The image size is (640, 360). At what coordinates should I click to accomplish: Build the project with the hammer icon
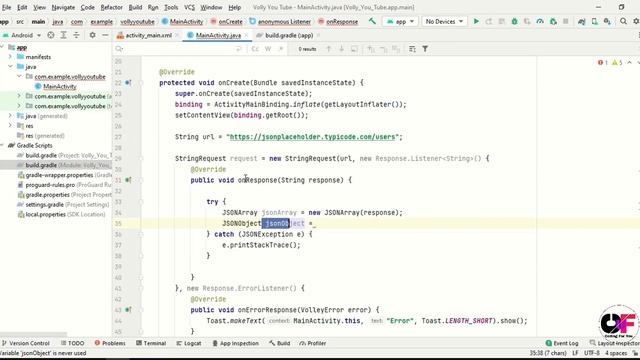point(372,21)
